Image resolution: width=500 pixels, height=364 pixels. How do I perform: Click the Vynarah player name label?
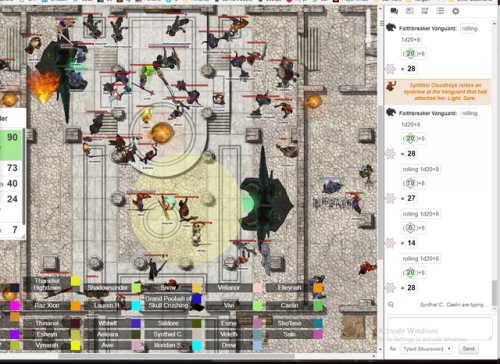pos(47,345)
